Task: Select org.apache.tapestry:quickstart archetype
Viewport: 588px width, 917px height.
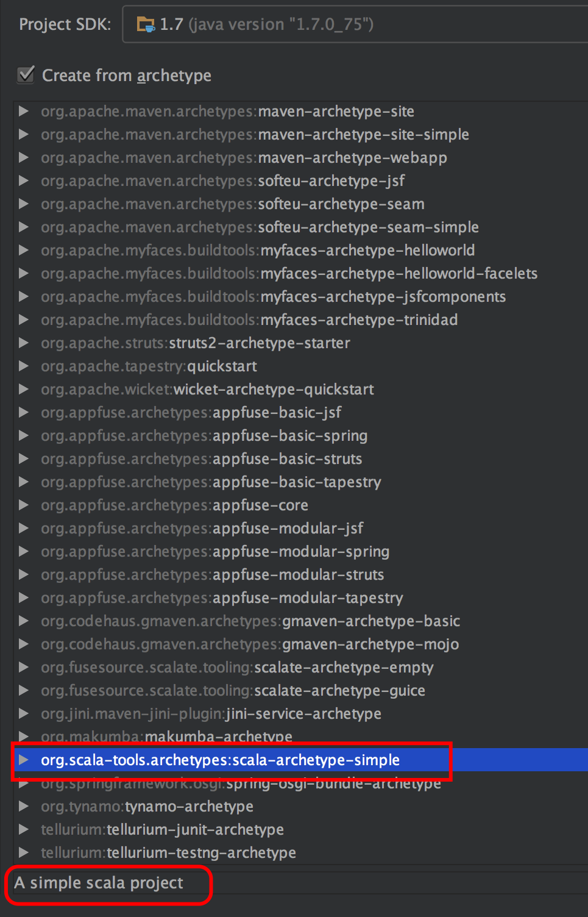Action: (149, 366)
